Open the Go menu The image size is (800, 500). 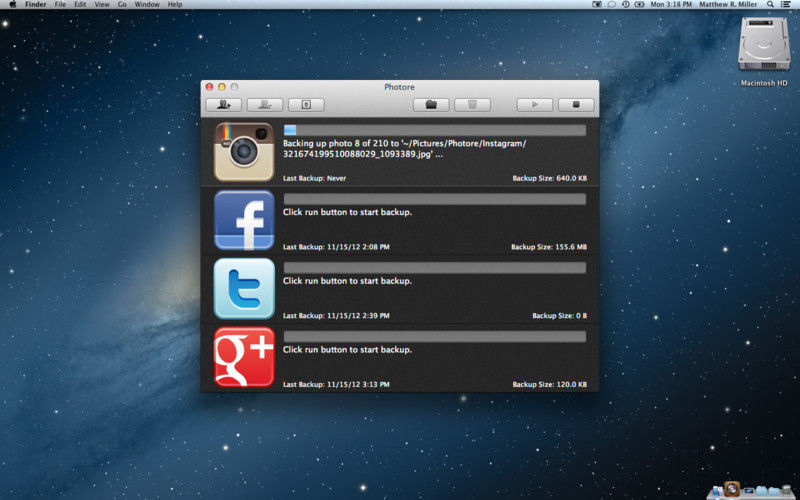pyautogui.click(x=122, y=5)
